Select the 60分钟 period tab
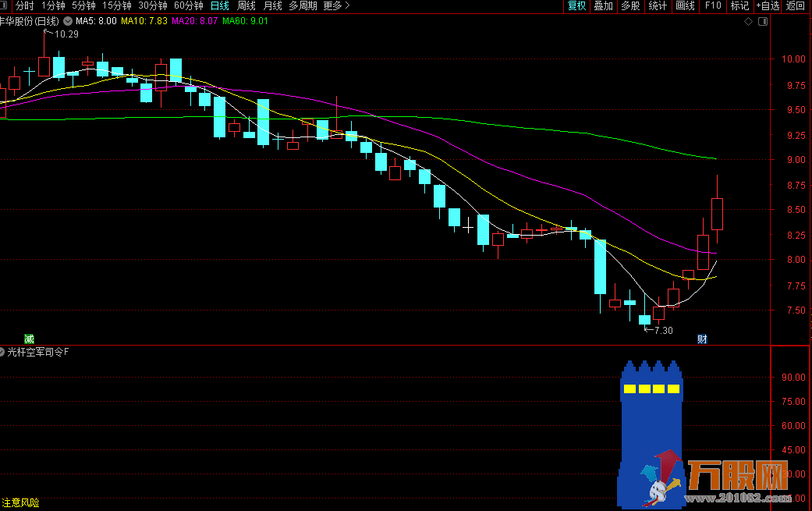The width and height of the screenshot is (812, 511). (189, 5)
